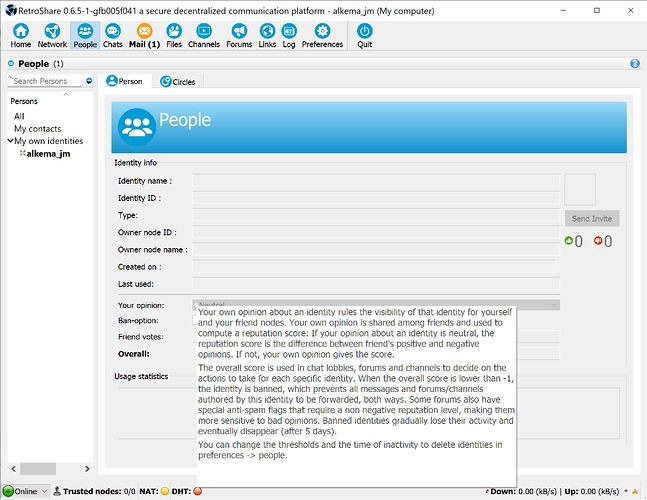This screenshot has height=500, width=647.
Task: Click the Owner node ID field
Action: pos(375,232)
